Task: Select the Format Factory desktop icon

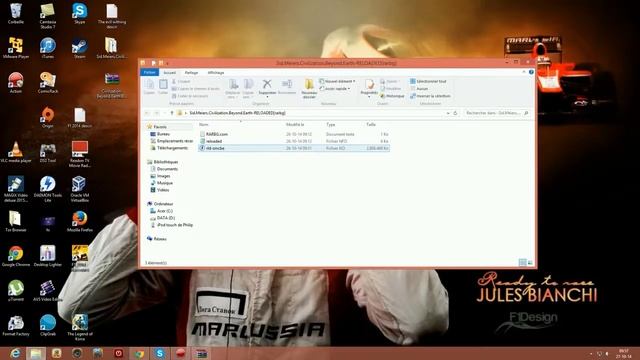Action: pos(16,326)
